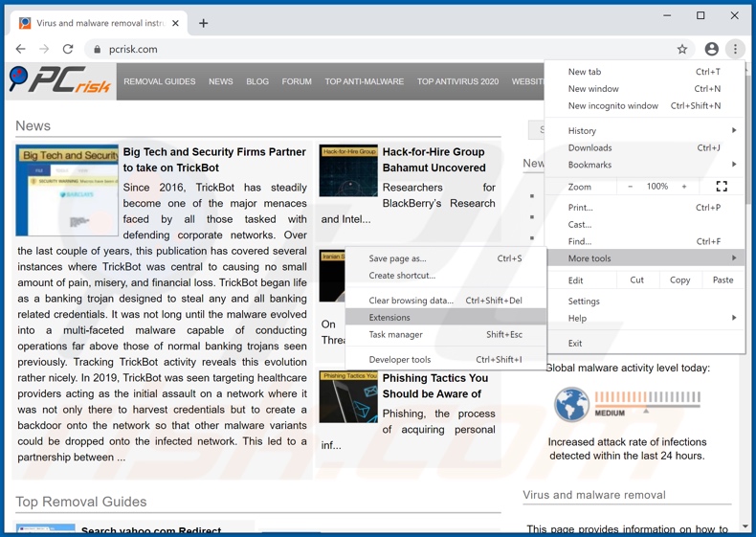Open Task manager from submenu
The image size is (756, 537).
[446, 334]
